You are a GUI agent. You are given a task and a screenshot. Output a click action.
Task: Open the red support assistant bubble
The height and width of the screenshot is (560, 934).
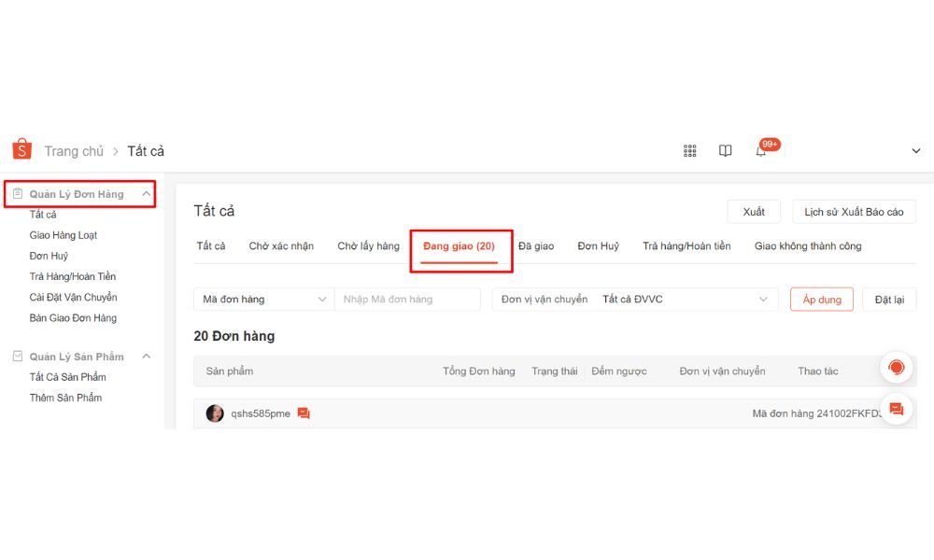pos(896,367)
